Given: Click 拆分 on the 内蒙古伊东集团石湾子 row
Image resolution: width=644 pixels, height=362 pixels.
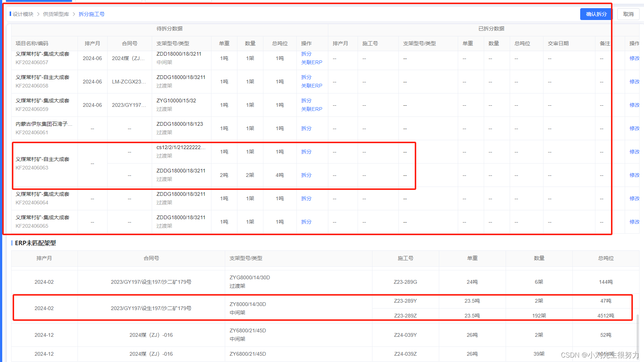Looking at the screenshot, I should click(306, 128).
